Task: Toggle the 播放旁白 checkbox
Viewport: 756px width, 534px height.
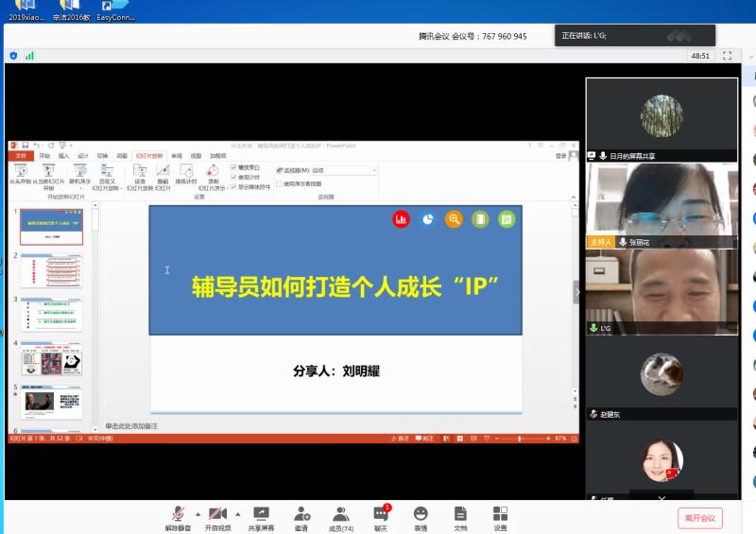Action: pos(233,167)
